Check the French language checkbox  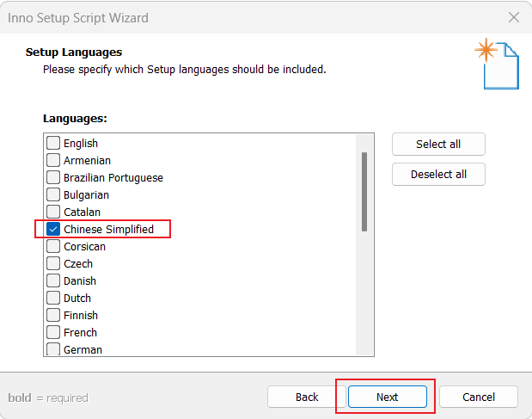click(x=53, y=332)
